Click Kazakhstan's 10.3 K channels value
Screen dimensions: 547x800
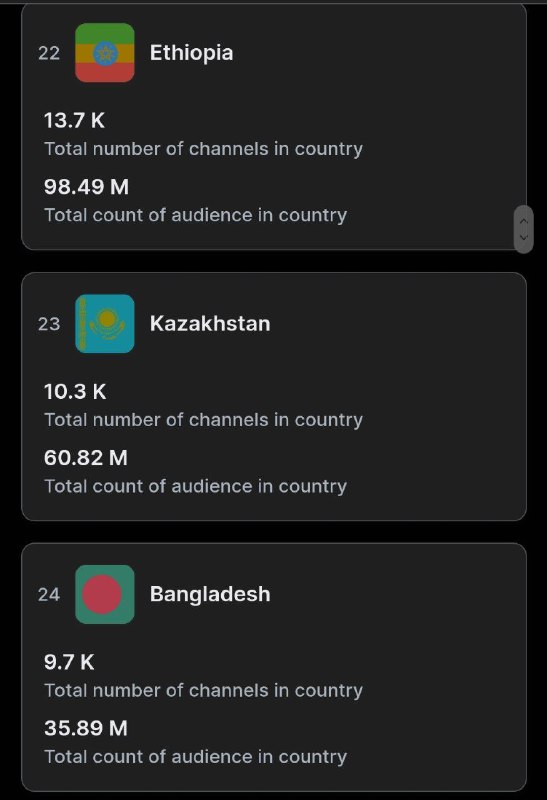pos(75,392)
